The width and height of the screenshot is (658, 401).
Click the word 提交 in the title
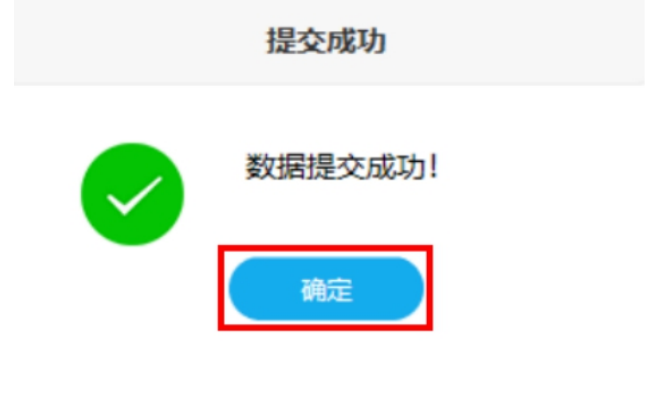[296, 41]
